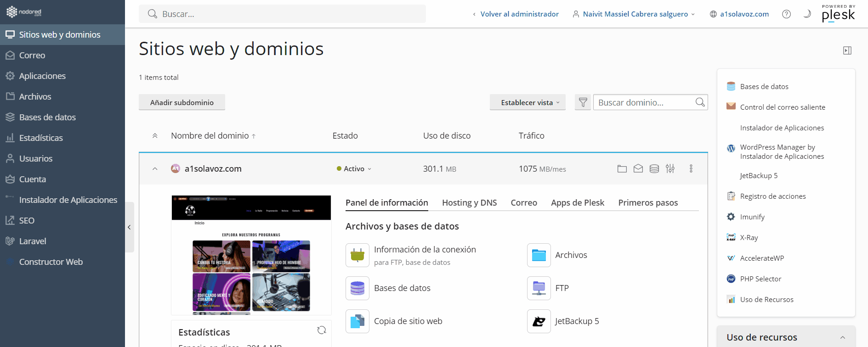Open file manager icon in a1solavoz.com row
Viewport: 868px width, 347px height.
tap(622, 169)
